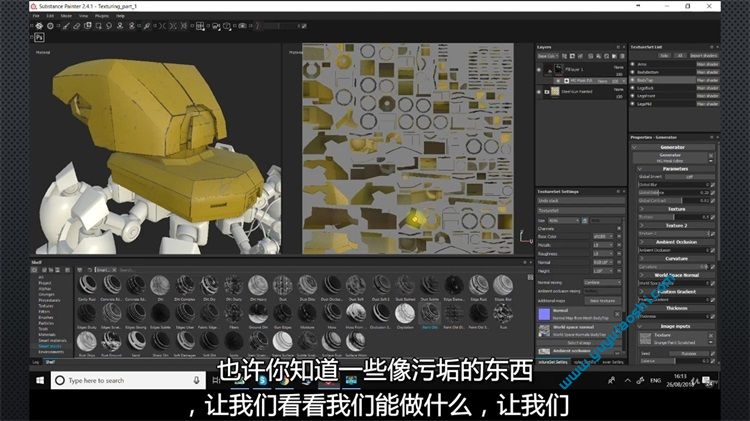Viewport: 750px width, 421px height.
Task: Click the Import shaders button
Action: [704, 55]
